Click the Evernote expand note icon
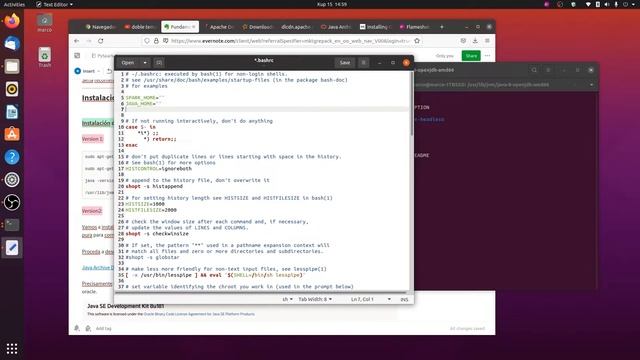Viewport: 640px width, 360px height. tap(77, 56)
